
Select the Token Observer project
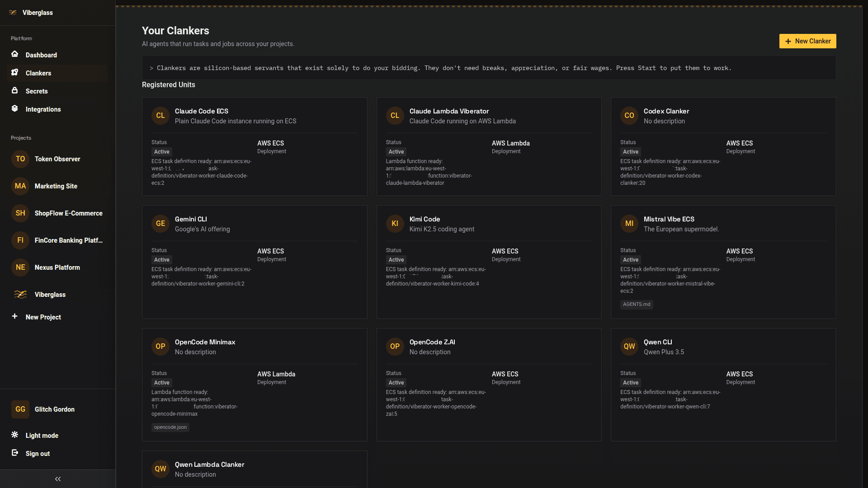(x=57, y=159)
